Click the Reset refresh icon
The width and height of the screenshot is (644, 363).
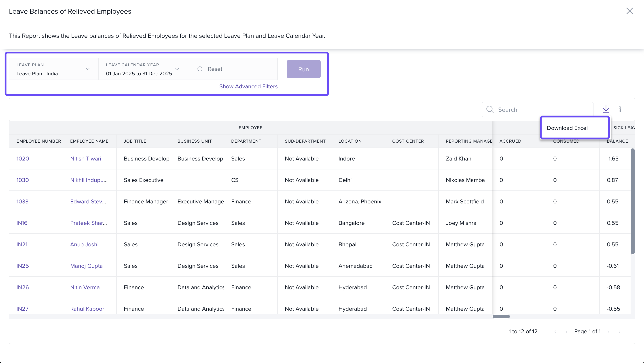point(200,69)
